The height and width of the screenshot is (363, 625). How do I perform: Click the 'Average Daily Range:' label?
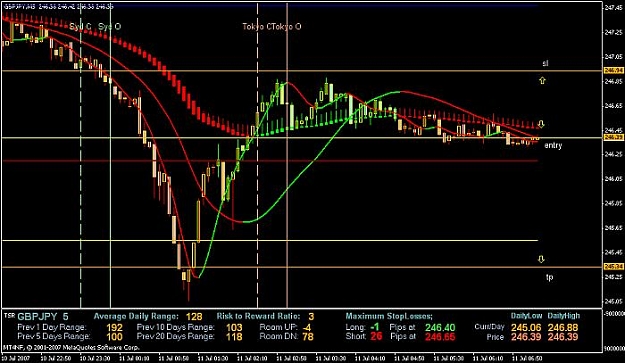(x=136, y=316)
